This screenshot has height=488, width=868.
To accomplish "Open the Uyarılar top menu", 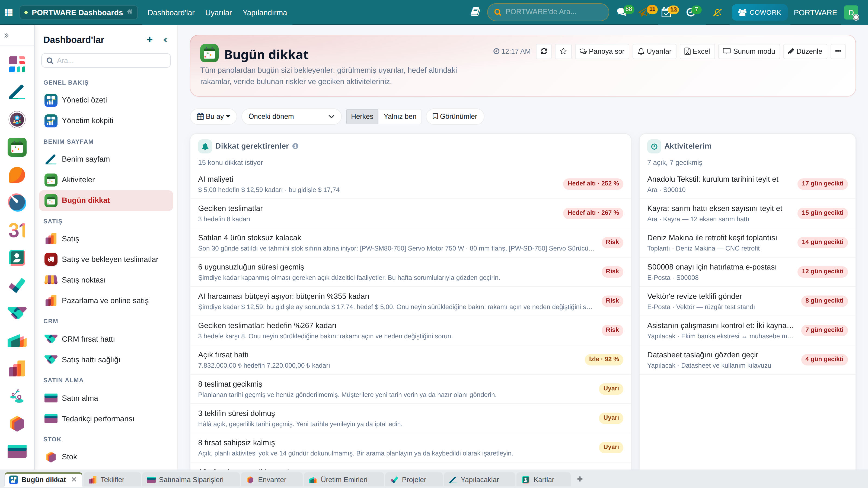I will 218,12.
